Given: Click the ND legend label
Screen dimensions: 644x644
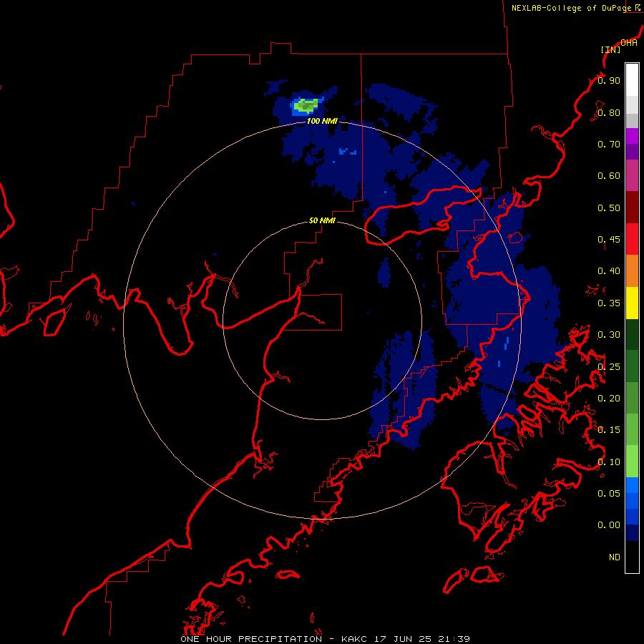Looking at the screenshot, I should click(615, 557).
